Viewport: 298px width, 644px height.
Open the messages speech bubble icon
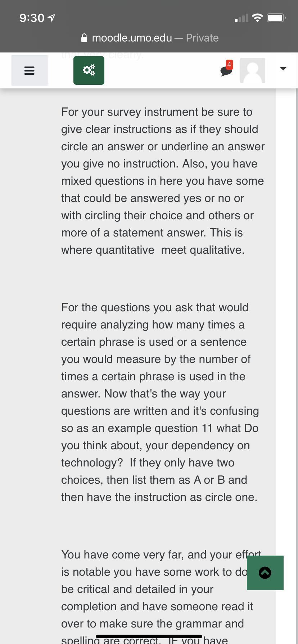(x=226, y=71)
